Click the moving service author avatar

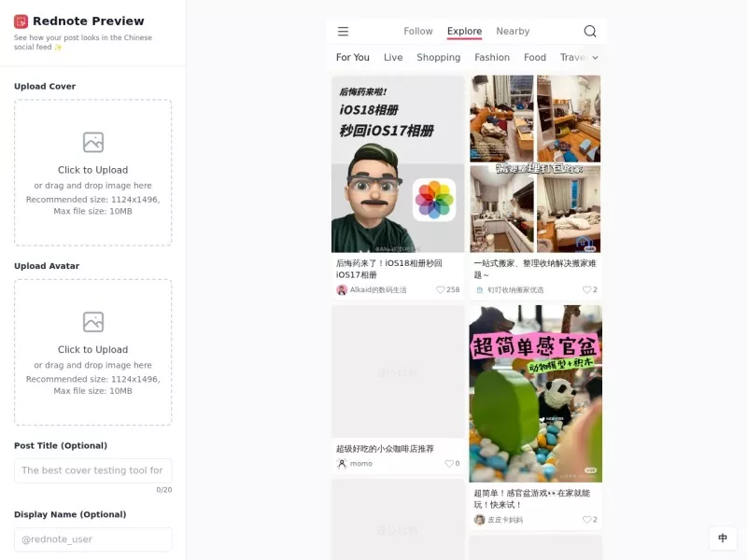coord(479,290)
